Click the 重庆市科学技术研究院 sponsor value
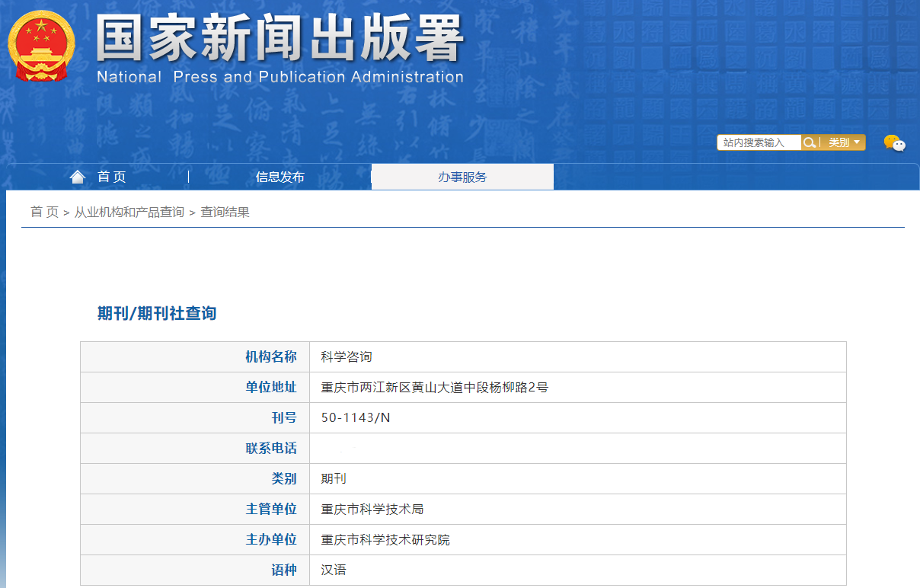This screenshot has height=588, width=920. point(385,539)
